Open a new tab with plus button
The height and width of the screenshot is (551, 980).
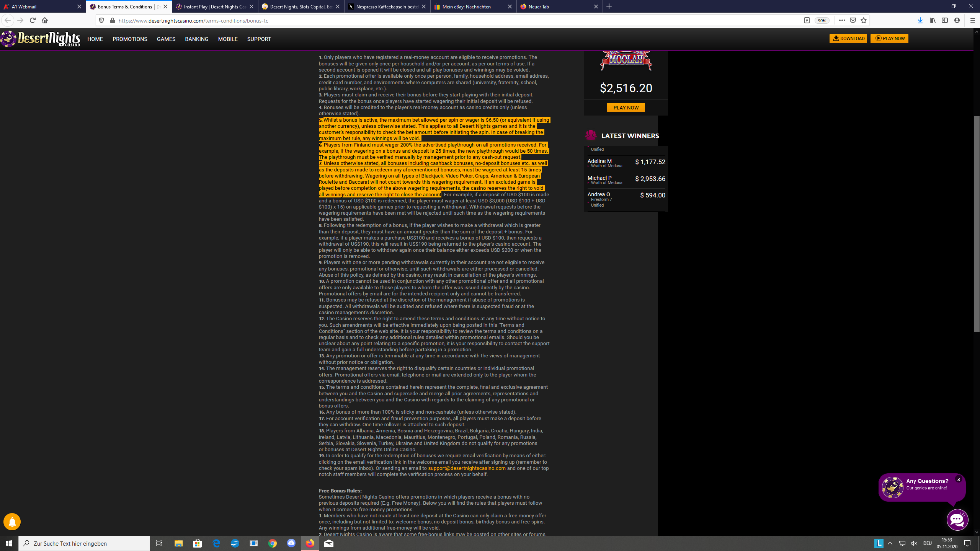point(609,6)
